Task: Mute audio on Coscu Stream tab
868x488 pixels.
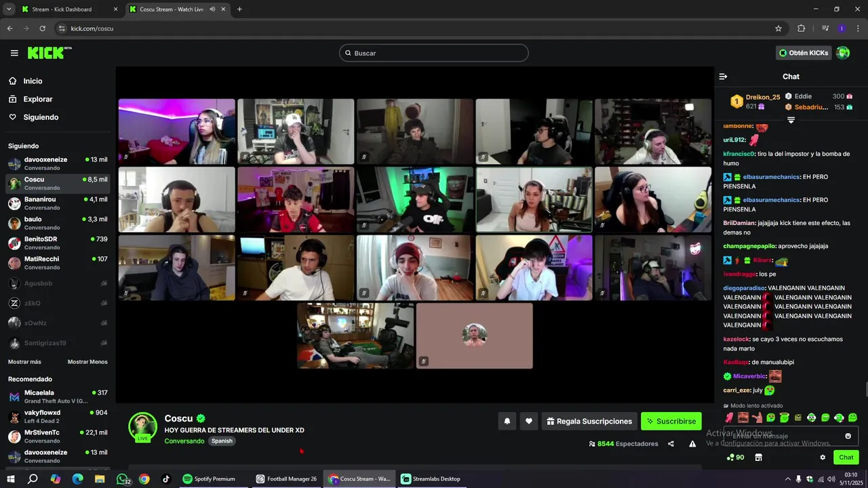Action: 212,9
